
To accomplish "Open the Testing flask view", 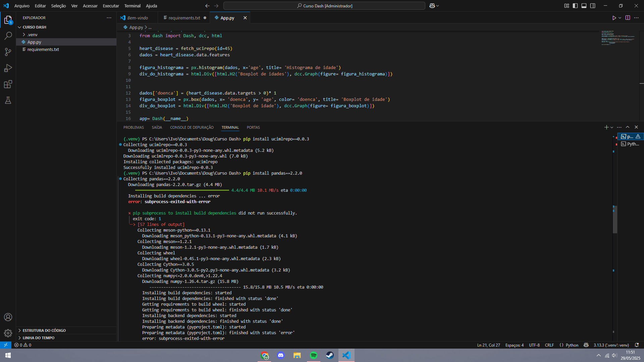I will pos(8,100).
